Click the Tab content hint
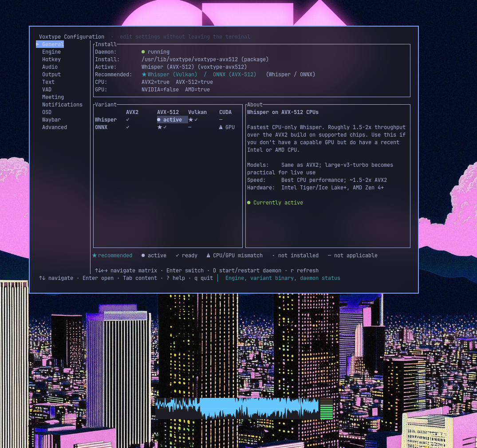The height and width of the screenshot is (448, 477). [x=140, y=278]
